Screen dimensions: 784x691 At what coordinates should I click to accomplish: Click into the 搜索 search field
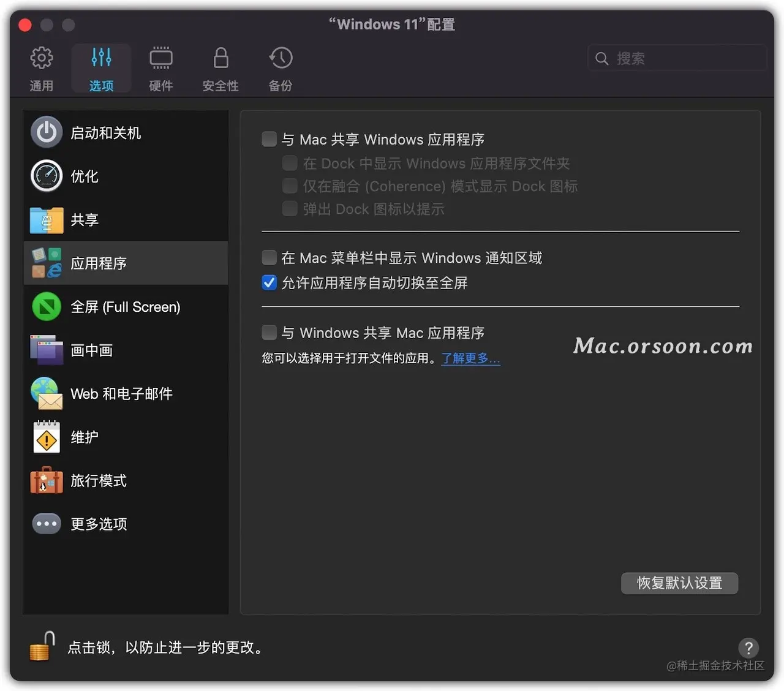point(677,58)
